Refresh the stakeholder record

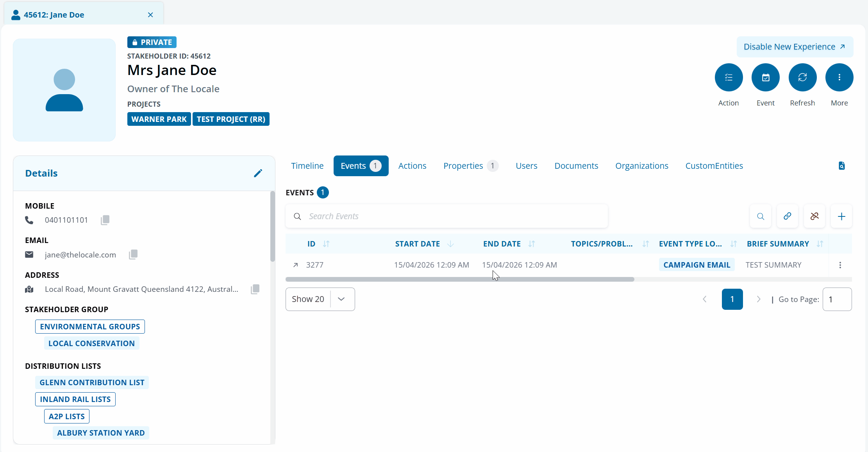[802, 77]
